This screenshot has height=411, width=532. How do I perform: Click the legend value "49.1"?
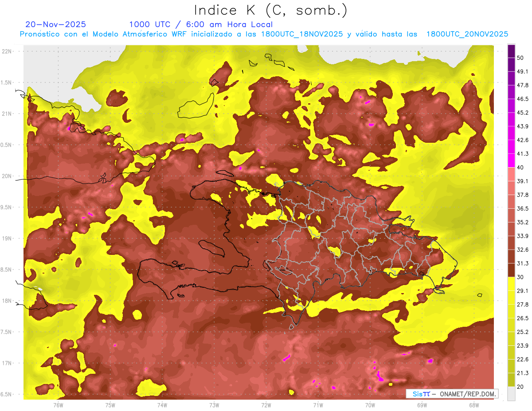523,71
